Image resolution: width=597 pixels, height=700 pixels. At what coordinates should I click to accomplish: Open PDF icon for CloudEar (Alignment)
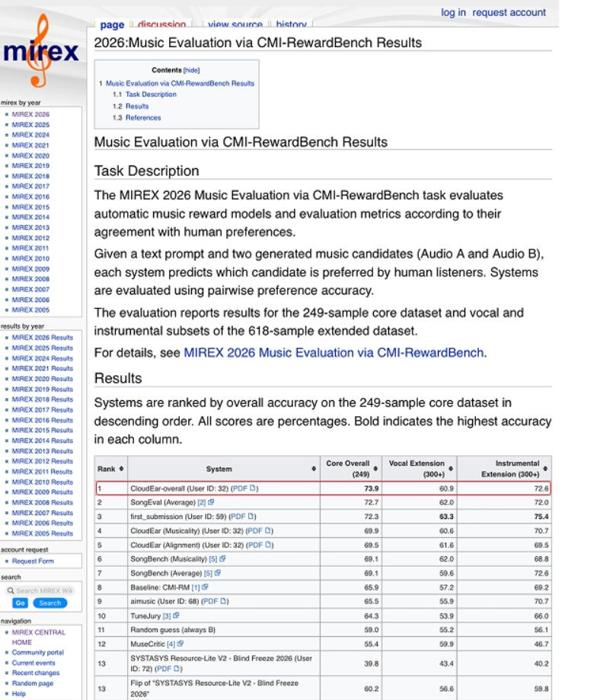click(x=269, y=545)
